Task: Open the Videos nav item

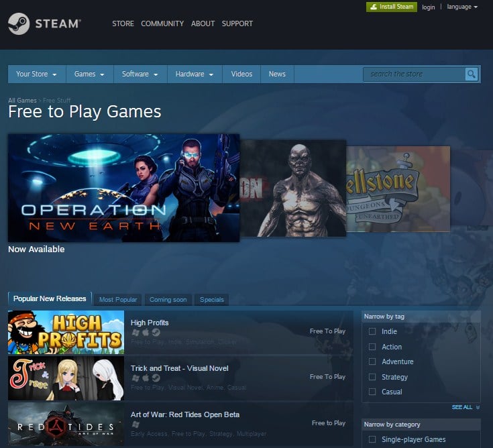Action: click(241, 74)
